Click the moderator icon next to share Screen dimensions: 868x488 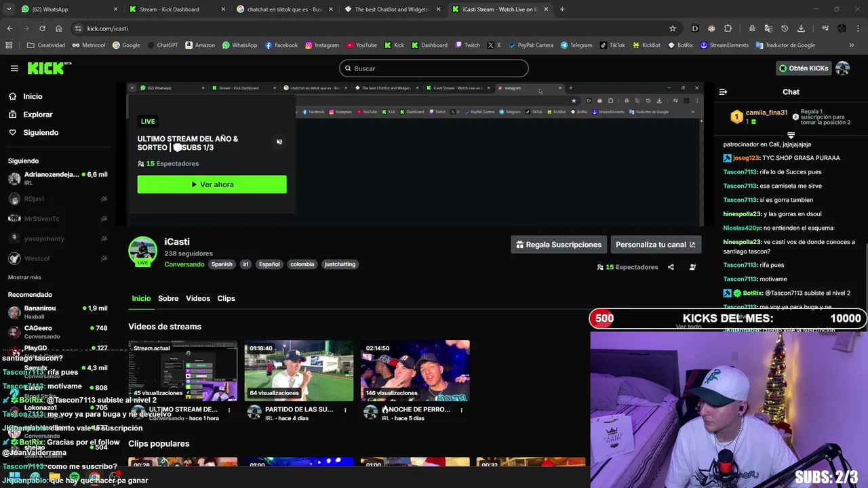pyautogui.click(x=692, y=267)
